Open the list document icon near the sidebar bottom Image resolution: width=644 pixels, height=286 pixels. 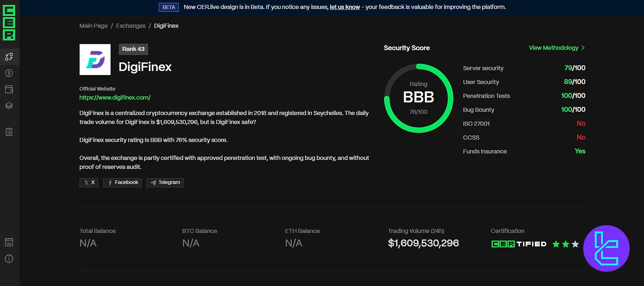[x=9, y=242]
